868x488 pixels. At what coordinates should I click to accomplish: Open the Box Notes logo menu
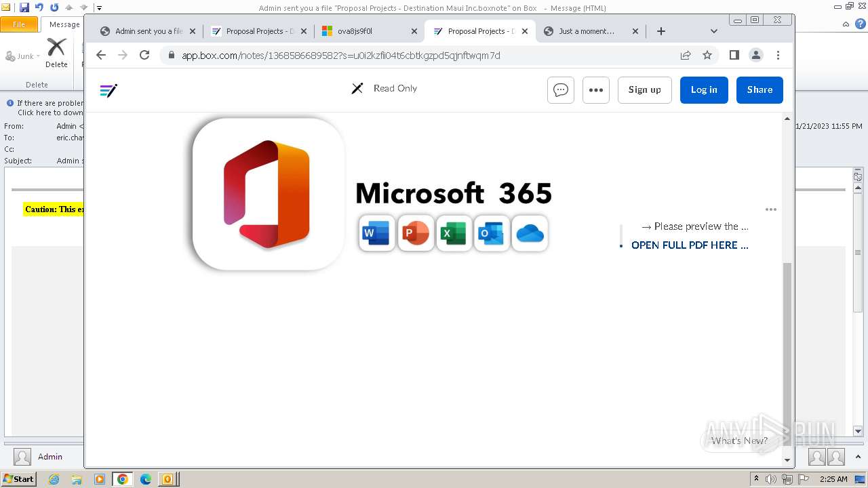tap(108, 90)
